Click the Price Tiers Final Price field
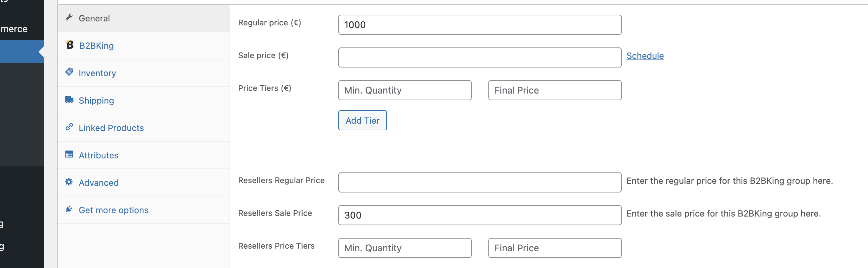 555,90
